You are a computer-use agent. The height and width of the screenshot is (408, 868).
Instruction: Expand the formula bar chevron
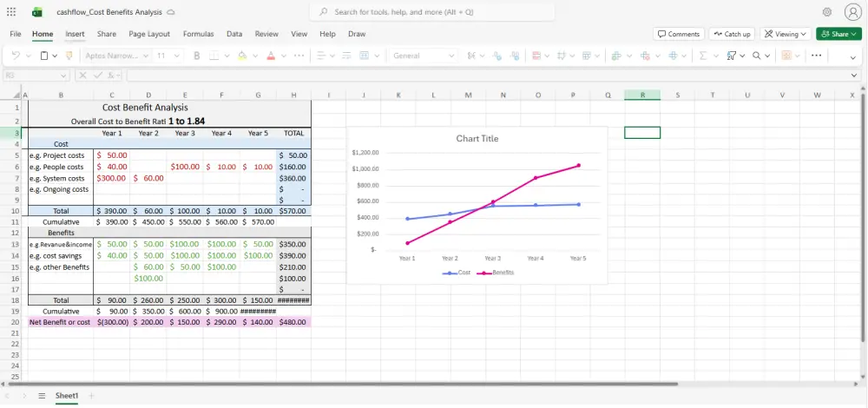853,76
